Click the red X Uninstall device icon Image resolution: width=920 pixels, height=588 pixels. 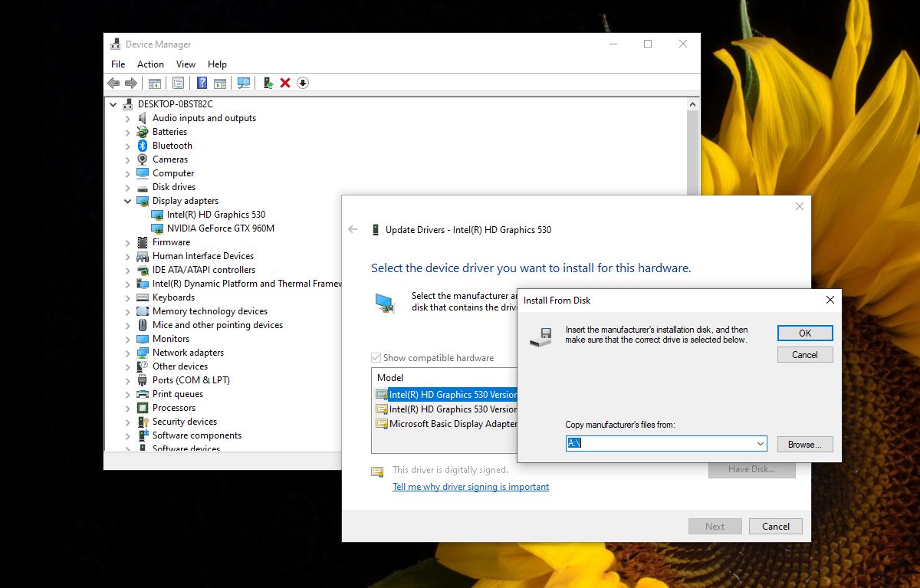pyautogui.click(x=285, y=83)
